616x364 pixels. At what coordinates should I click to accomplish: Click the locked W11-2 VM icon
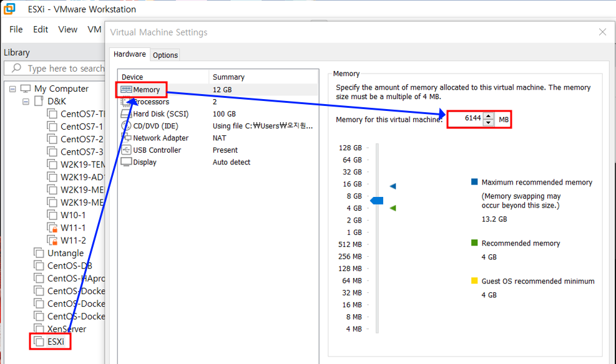52,240
